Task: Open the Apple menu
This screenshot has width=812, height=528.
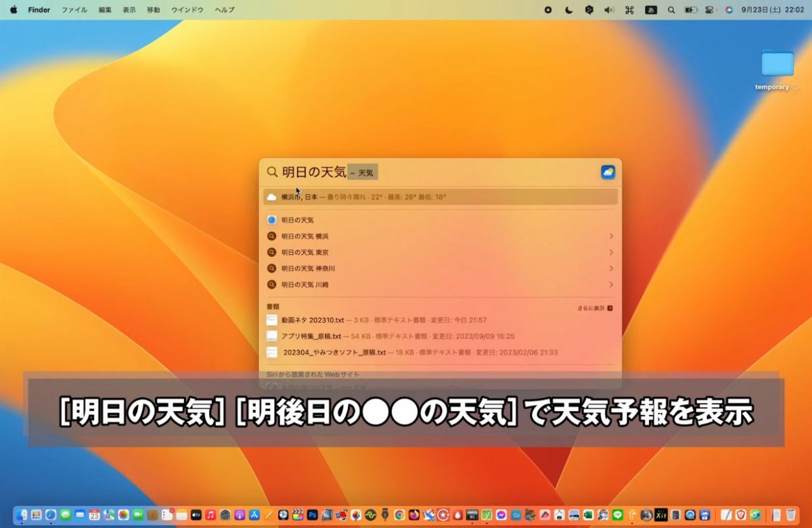Action: (13, 10)
